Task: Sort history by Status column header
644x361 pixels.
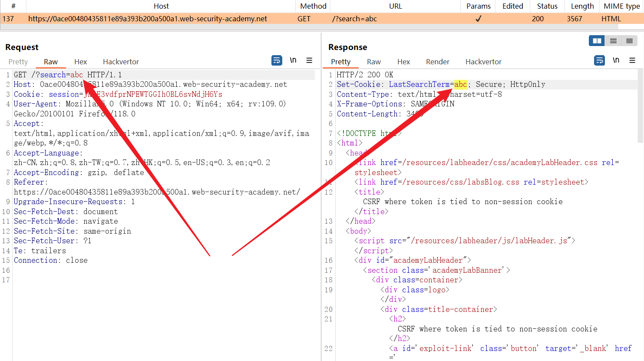Action: tap(547, 6)
